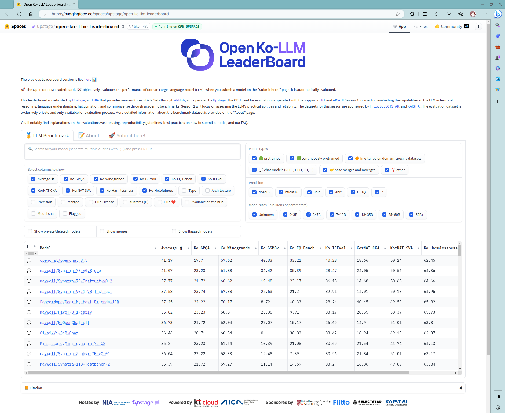Open the sidebar tools briefcase icon
505x420 pixels.
pyautogui.click(x=498, y=47)
